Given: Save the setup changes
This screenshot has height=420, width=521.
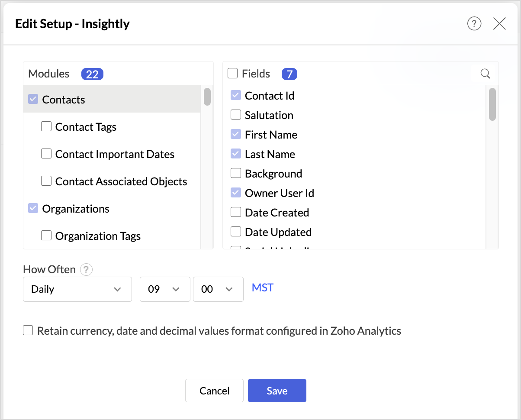Looking at the screenshot, I should pyautogui.click(x=277, y=391).
